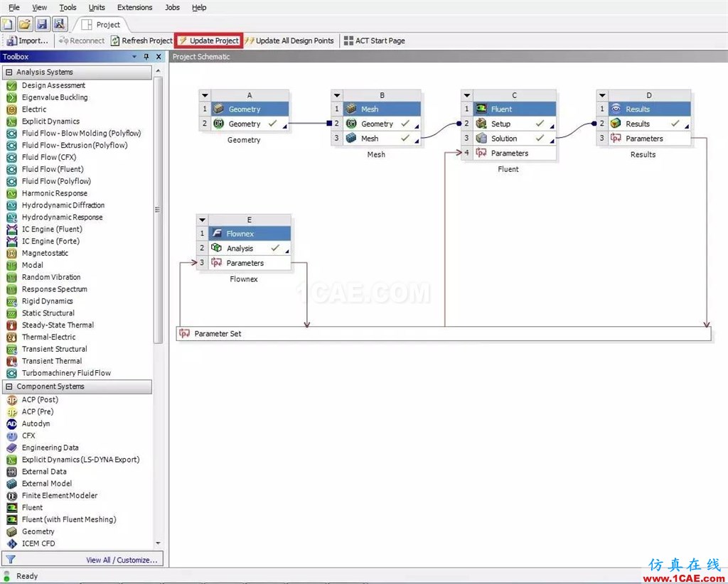Open the system B dropdown arrow
Viewport: 728px width, 584px height.
point(337,95)
